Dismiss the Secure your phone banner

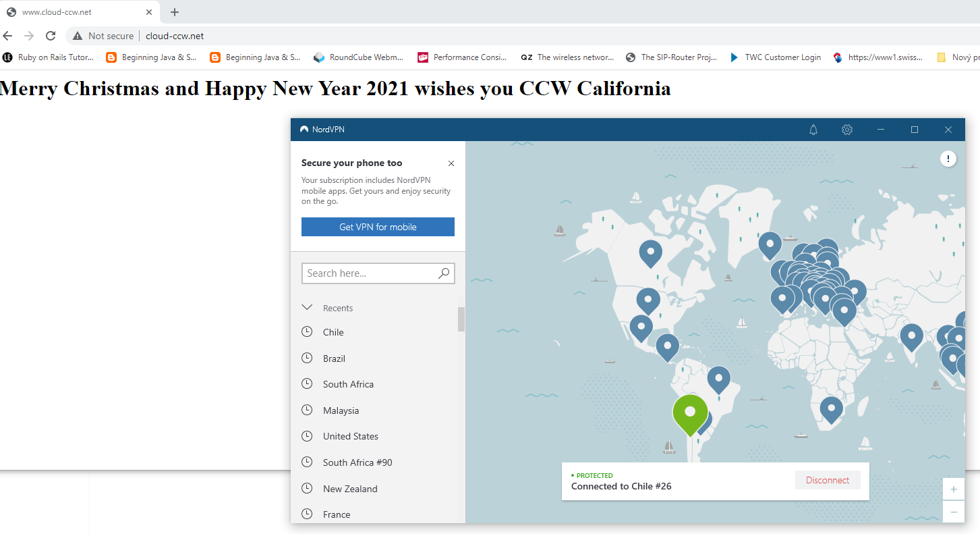pyautogui.click(x=451, y=163)
